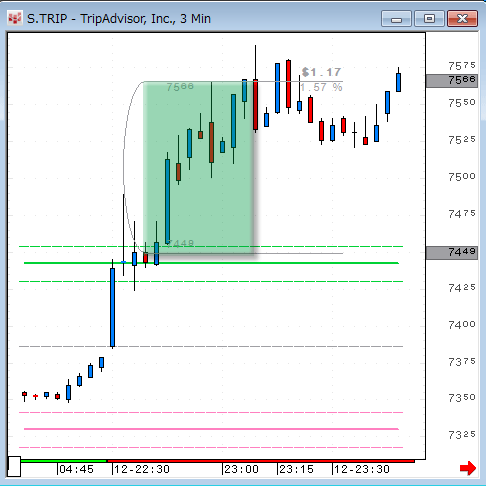Click the 04:45 time label
Viewport: 486px width, 486px height.
tap(76, 469)
